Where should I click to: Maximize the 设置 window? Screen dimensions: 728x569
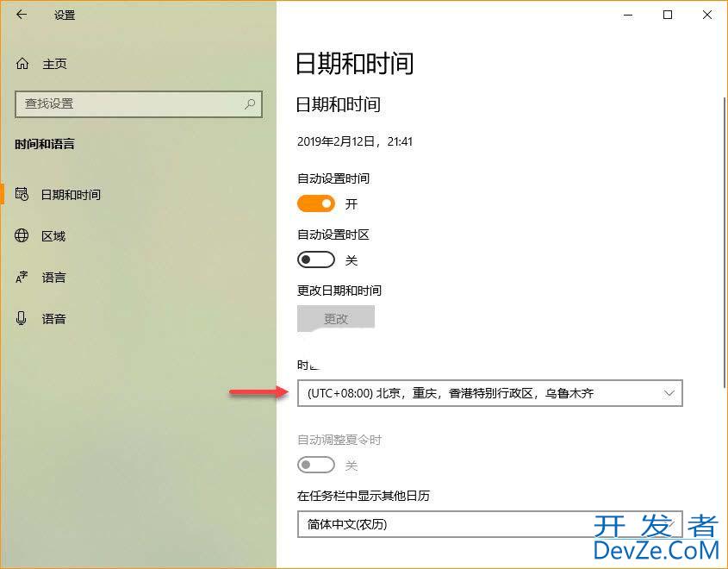[x=668, y=15]
